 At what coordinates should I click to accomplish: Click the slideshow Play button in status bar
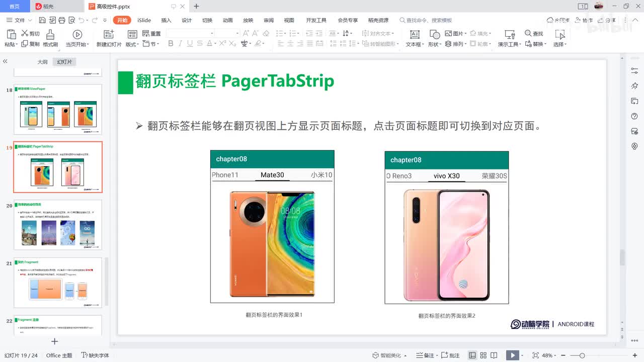tap(513, 355)
